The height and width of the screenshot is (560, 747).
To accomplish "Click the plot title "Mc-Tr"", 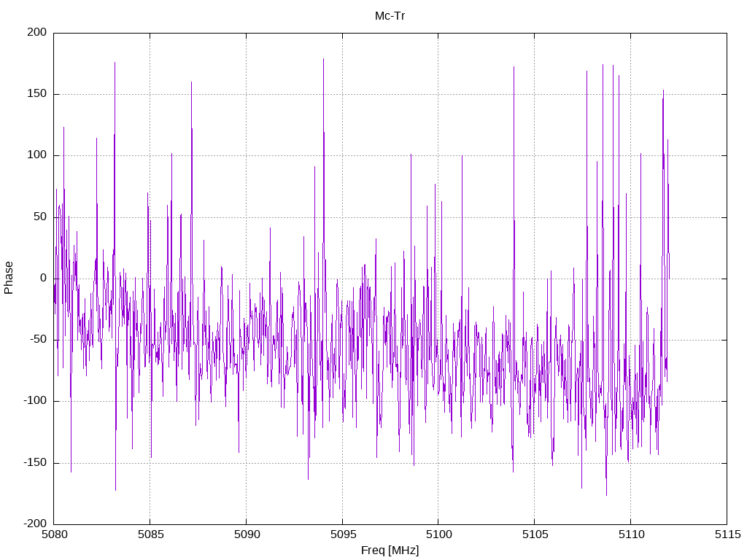I will pyautogui.click(x=390, y=16).
